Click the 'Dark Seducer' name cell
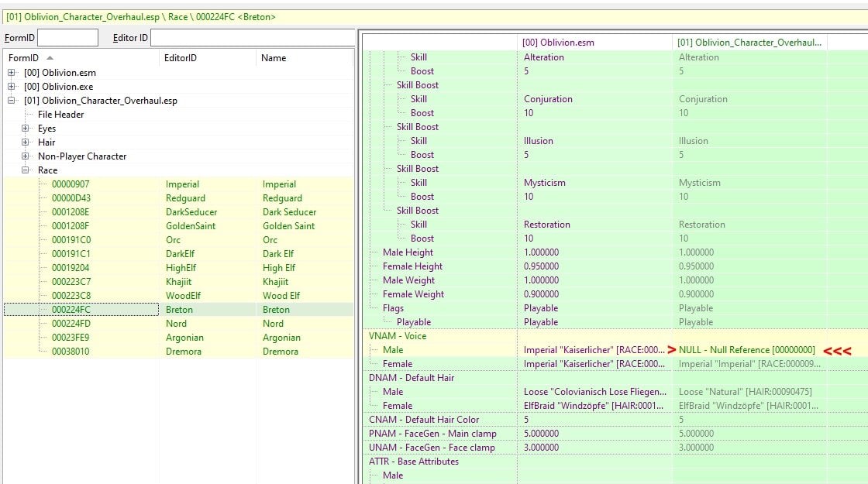 point(289,212)
